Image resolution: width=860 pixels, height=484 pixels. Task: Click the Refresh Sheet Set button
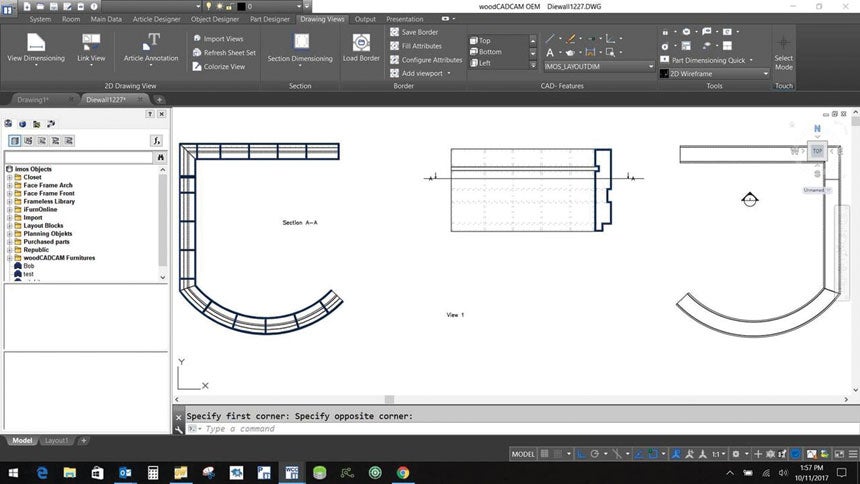pyautogui.click(x=224, y=53)
